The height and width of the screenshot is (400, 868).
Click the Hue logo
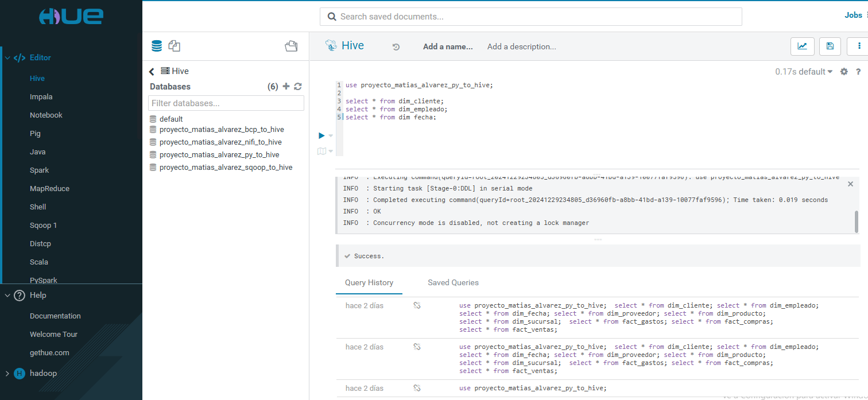(x=71, y=16)
